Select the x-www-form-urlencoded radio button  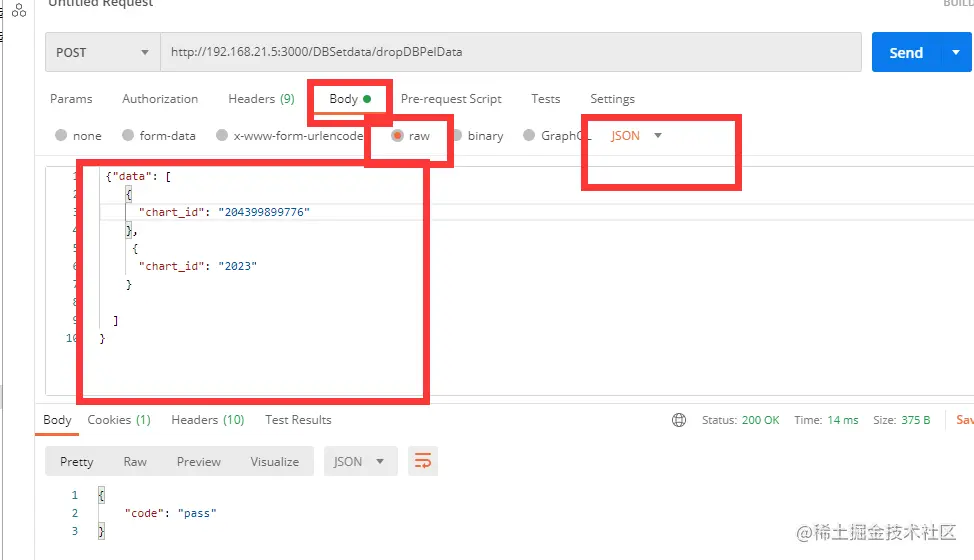(x=222, y=135)
